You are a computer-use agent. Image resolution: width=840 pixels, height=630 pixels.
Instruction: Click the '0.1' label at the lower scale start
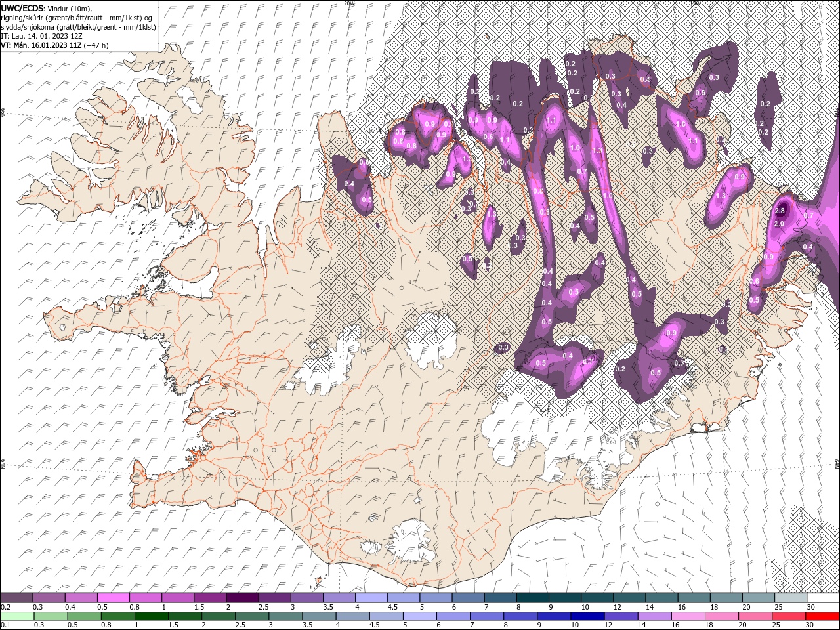click(x=5, y=625)
